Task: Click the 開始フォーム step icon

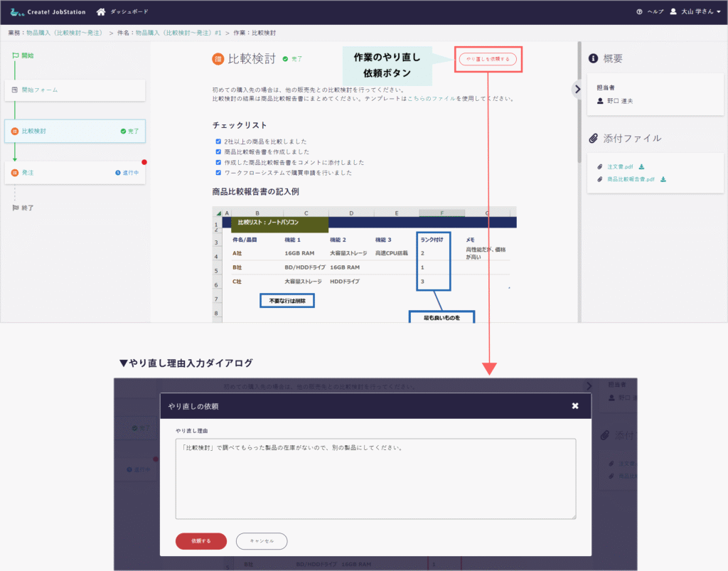Action: click(x=15, y=90)
